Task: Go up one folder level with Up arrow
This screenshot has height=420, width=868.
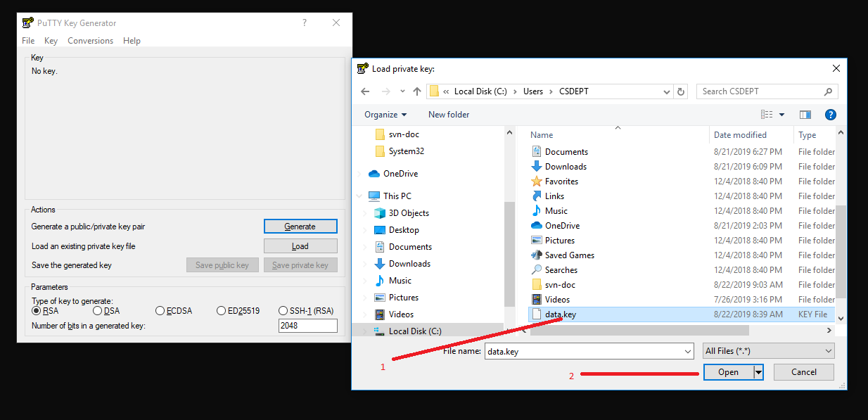Action: pyautogui.click(x=417, y=91)
